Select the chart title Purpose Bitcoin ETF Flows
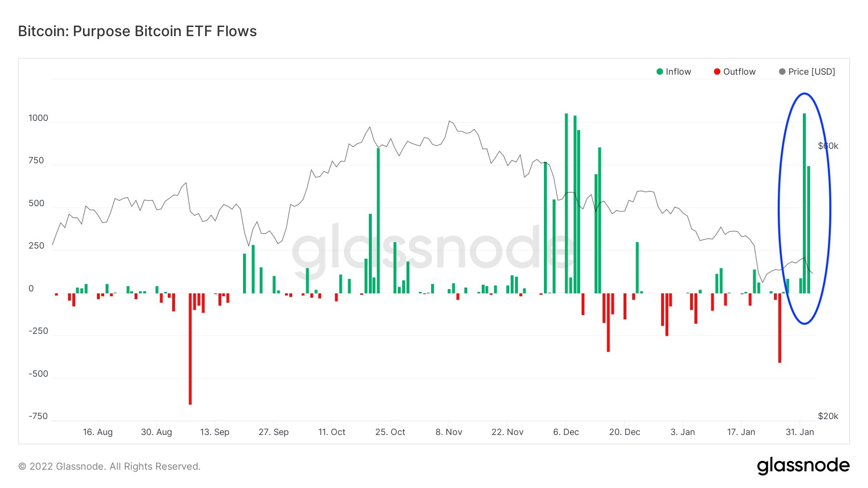 137,31
